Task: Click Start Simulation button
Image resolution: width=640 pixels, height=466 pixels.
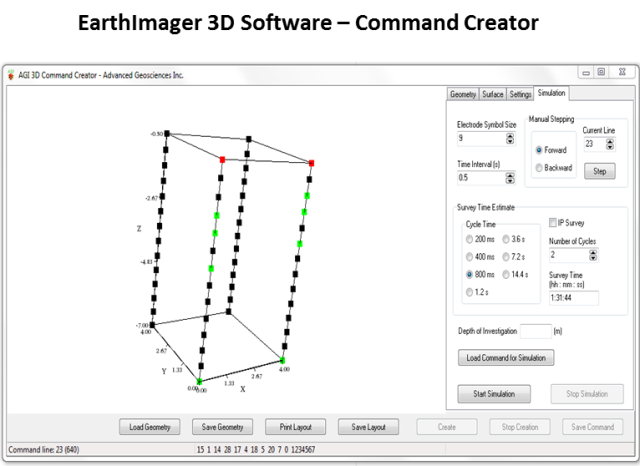Action: (494, 394)
